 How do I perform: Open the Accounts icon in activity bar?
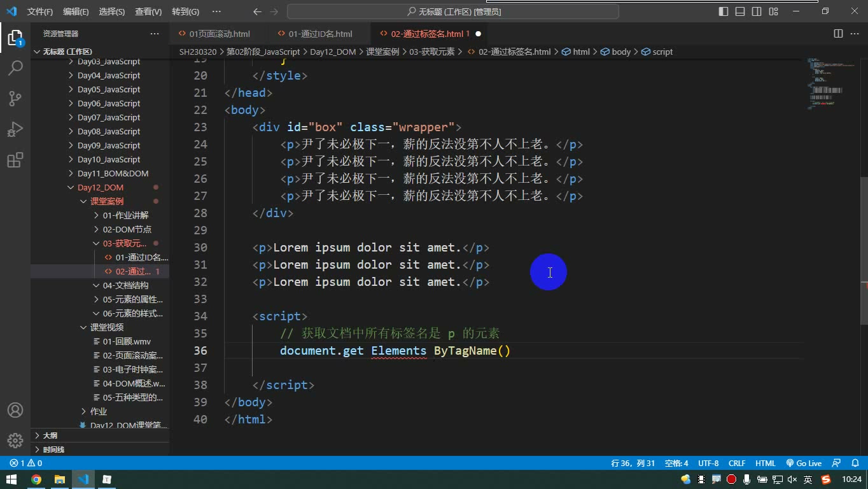tap(15, 410)
